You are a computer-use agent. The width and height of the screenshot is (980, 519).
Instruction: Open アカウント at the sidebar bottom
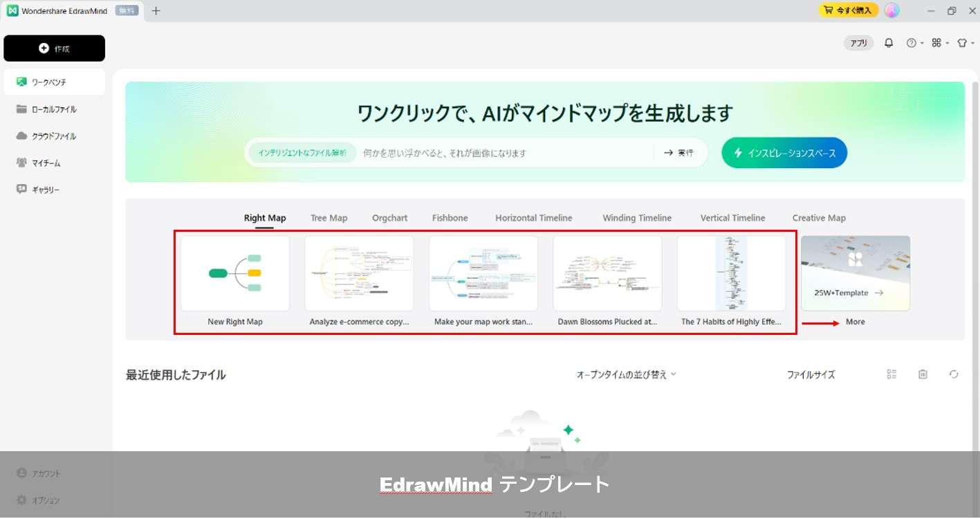coord(39,473)
